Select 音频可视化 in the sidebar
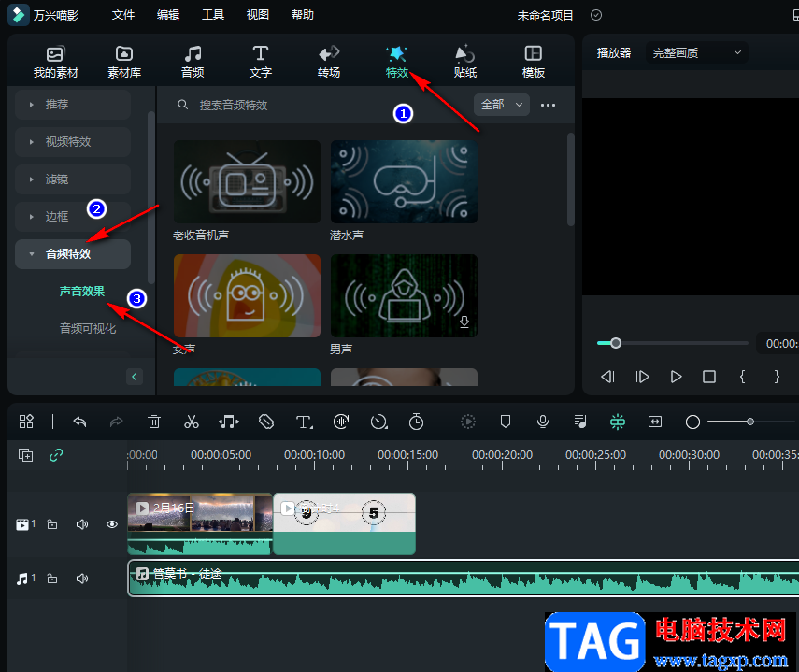This screenshot has height=672, width=799. (88, 328)
